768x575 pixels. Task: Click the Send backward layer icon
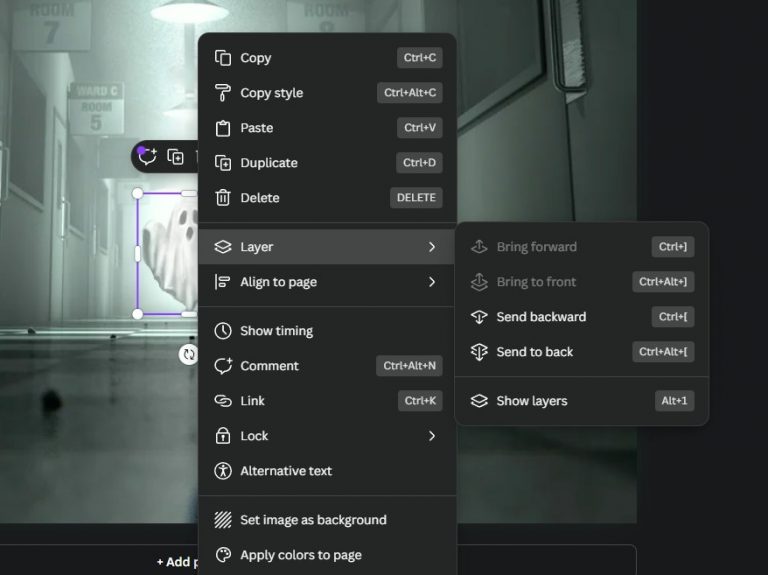coord(479,317)
